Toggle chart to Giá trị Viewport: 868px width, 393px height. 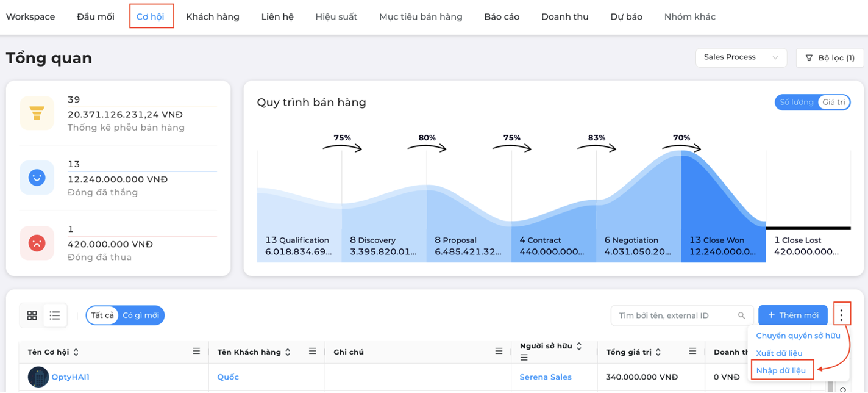pos(833,102)
